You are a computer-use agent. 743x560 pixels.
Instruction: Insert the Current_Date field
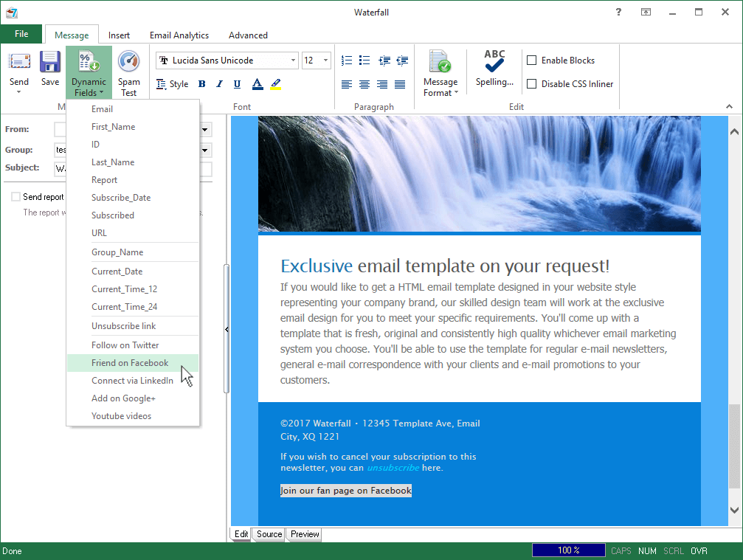point(133,272)
